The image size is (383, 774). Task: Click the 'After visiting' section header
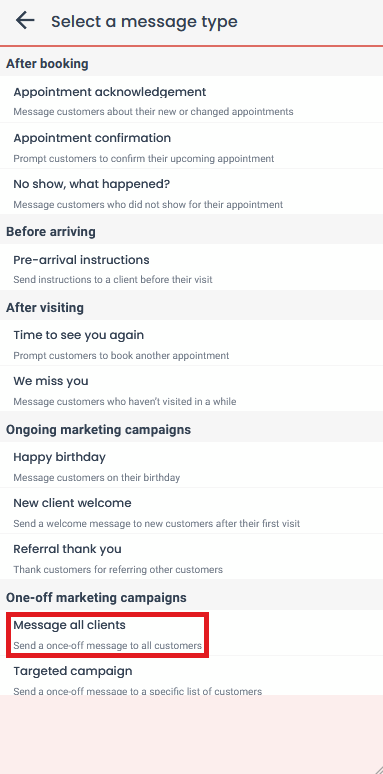44,308
